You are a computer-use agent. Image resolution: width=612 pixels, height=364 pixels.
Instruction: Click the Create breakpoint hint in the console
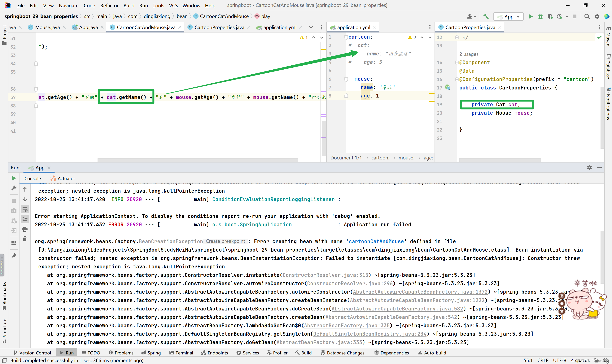(x=225, y=241)
